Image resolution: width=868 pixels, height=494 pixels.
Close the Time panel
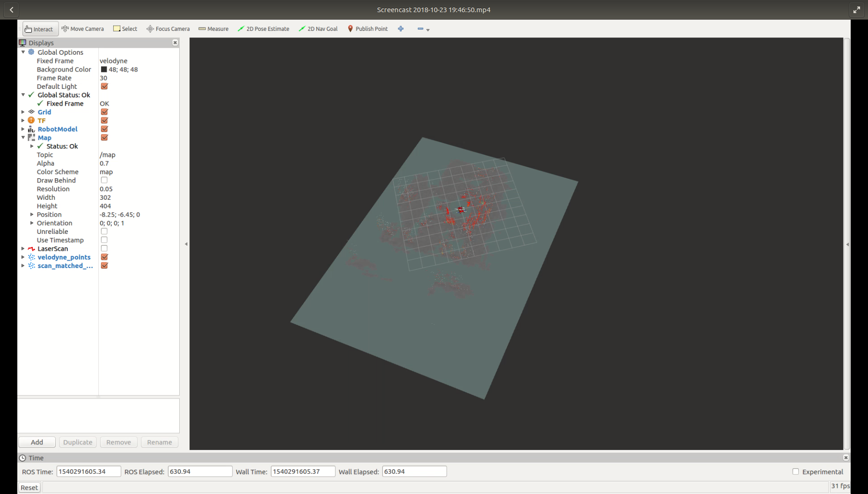846,458
